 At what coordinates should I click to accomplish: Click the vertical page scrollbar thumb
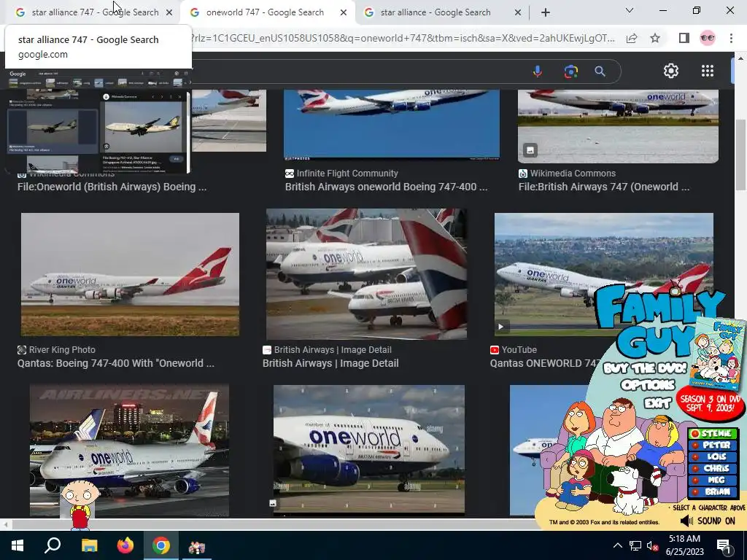(x=740, y=154)
